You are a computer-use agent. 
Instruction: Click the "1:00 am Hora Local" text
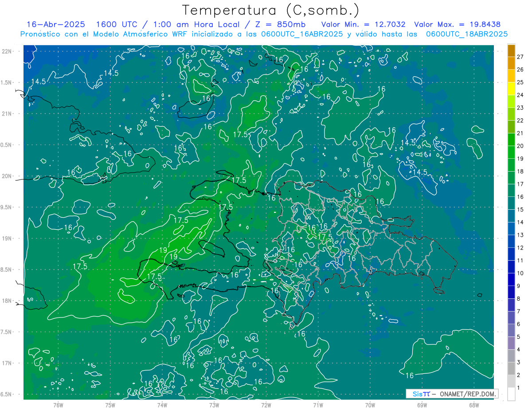(196, 24)
